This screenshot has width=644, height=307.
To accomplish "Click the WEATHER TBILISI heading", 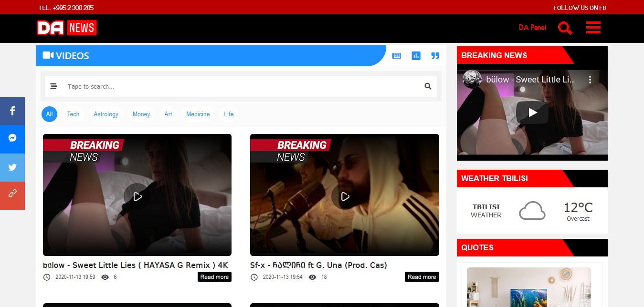I will [x=495, y=179].
